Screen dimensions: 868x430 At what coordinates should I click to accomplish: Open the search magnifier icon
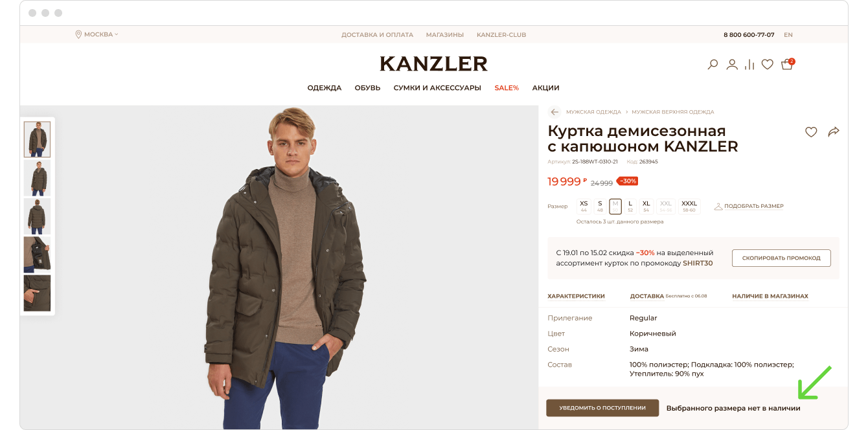tap(713, 64)
